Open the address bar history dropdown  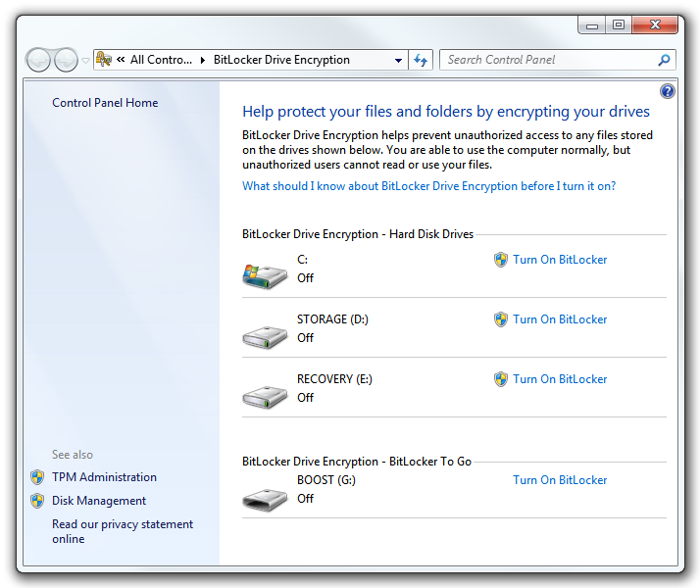398,60
